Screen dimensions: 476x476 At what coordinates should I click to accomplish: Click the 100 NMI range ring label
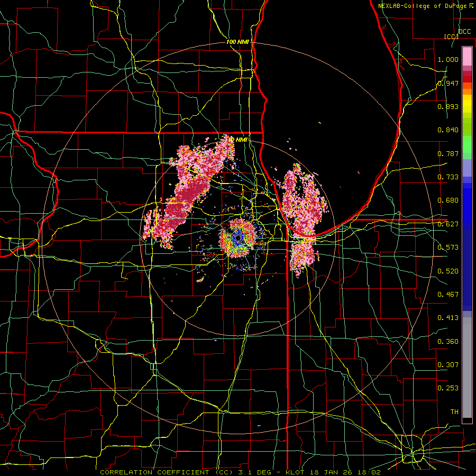237,42
